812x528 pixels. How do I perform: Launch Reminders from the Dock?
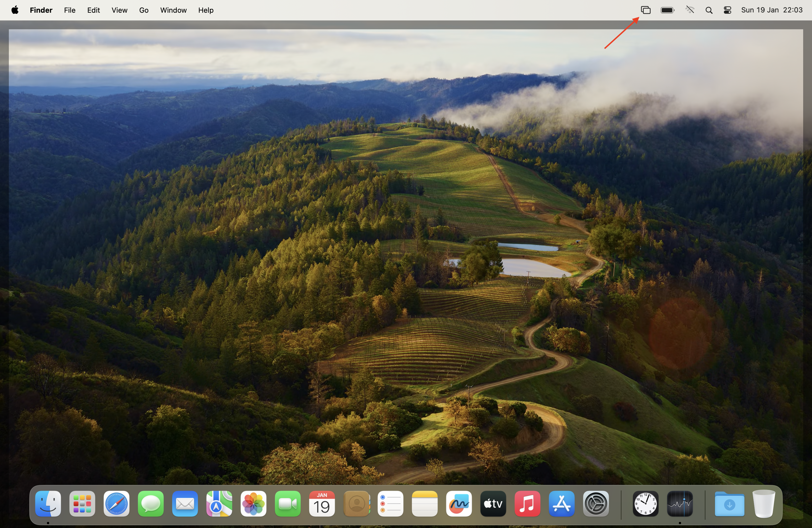pyautogui.click(x=391, y=504)
